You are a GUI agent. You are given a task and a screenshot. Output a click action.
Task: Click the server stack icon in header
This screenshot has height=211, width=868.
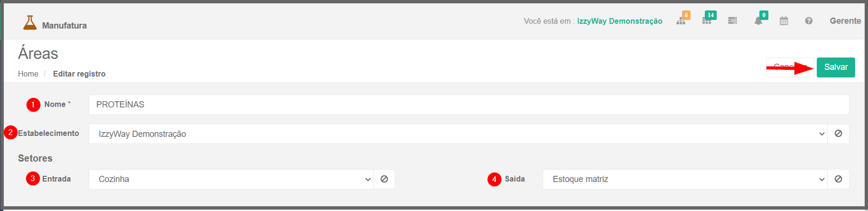click(x=732, y=21)
